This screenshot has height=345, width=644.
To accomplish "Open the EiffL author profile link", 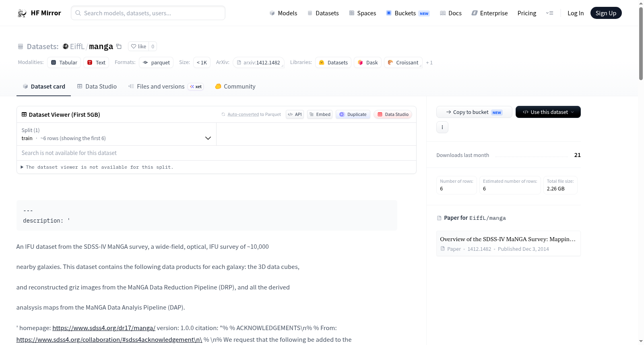I will click(77, 46).
